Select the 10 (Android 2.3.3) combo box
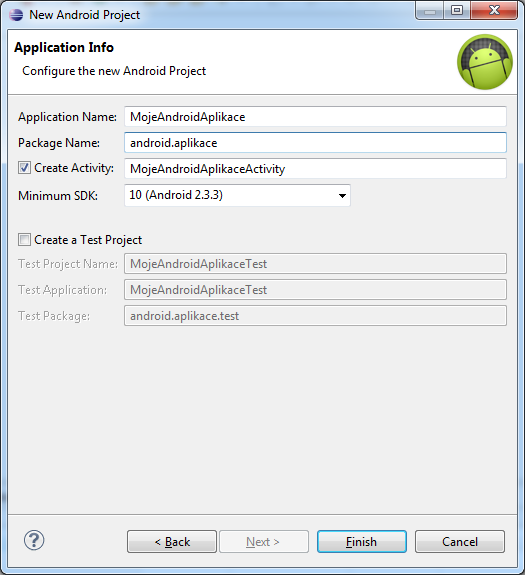The height and width of the screenshot is (575, 525). (237, 195)
